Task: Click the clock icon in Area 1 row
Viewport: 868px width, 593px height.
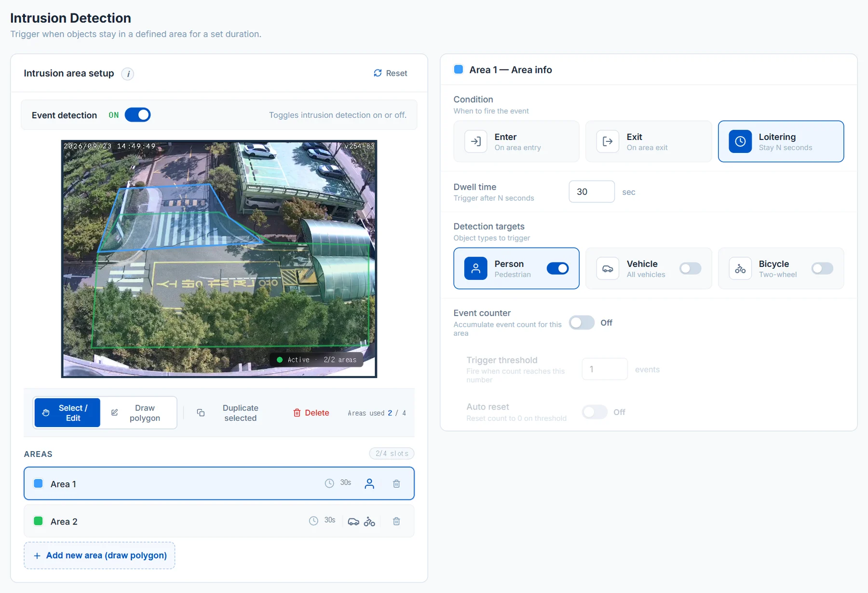Action: point(329,483)
